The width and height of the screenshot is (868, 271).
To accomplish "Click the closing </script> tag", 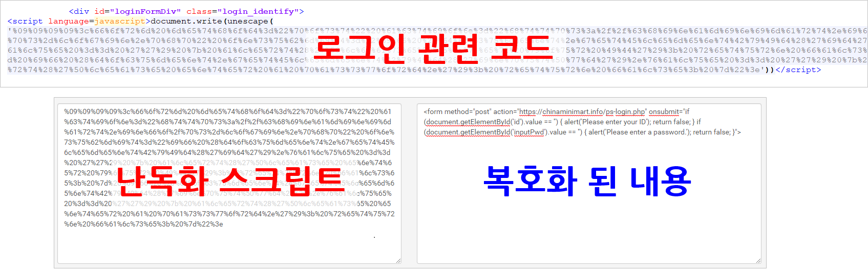I will (x=798, y=70).
